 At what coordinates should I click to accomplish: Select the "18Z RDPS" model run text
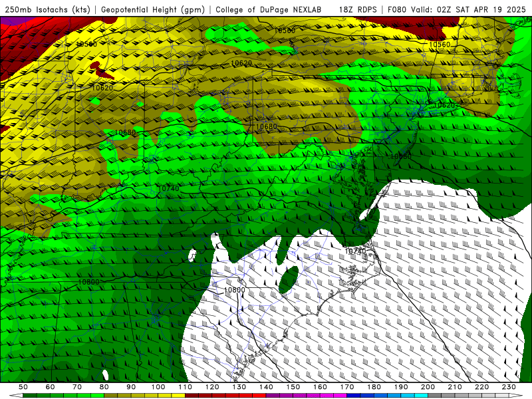pos(358,10)
